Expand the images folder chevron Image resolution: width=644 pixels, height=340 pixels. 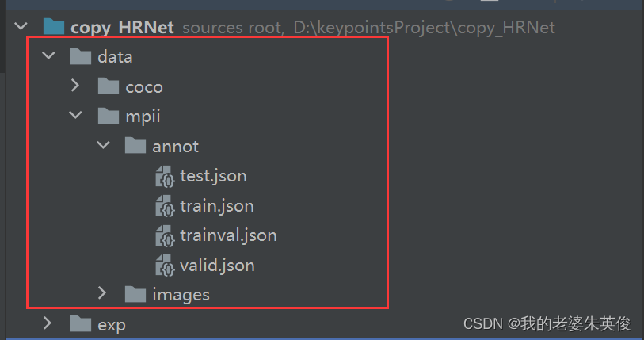point(102,293)
